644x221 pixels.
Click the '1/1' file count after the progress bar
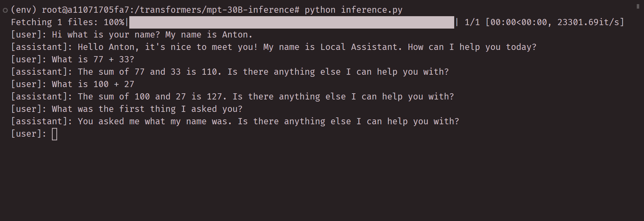(x=472, y=22)
